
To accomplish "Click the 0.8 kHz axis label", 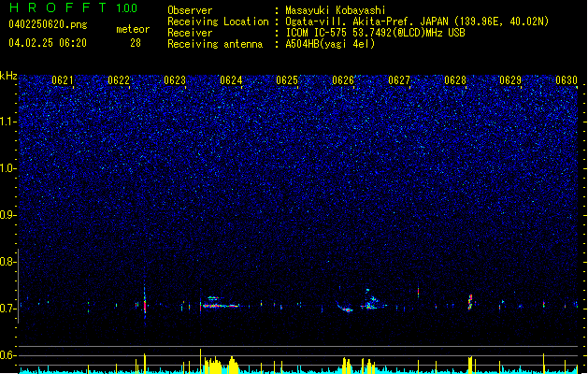I will click(8, 262).
